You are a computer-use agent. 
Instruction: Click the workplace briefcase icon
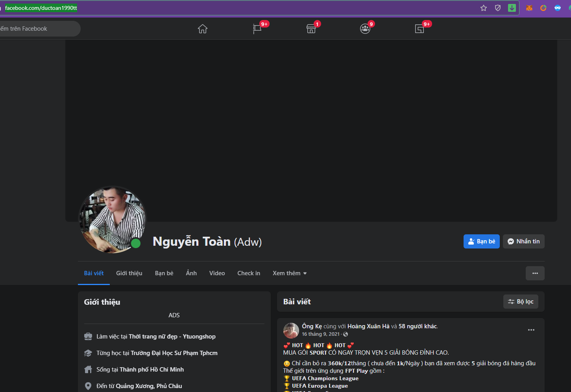coord(88,337)
